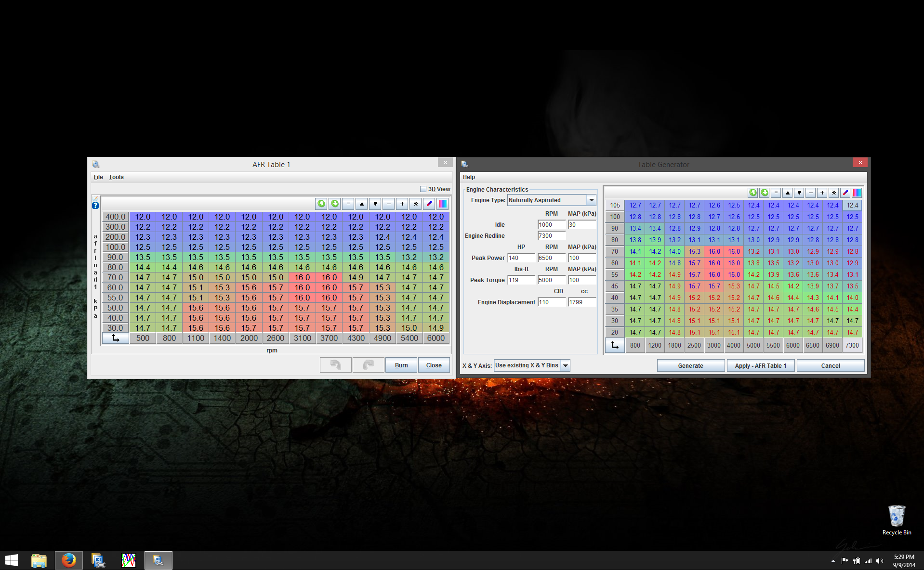
Task: Click the add (+) value icon in Table Generator
Action: click(822, 193)
